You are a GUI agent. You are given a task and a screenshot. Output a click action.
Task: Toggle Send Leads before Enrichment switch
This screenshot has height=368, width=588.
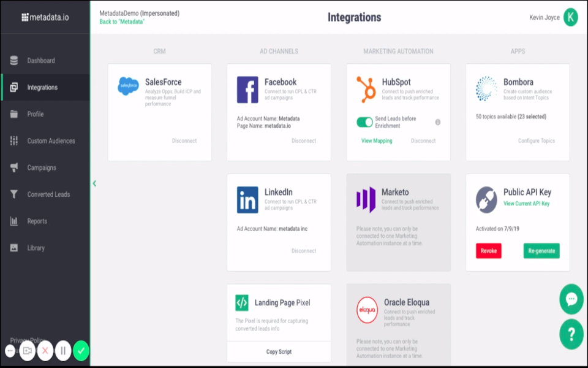pyautogui.click(x=364, y=122)
